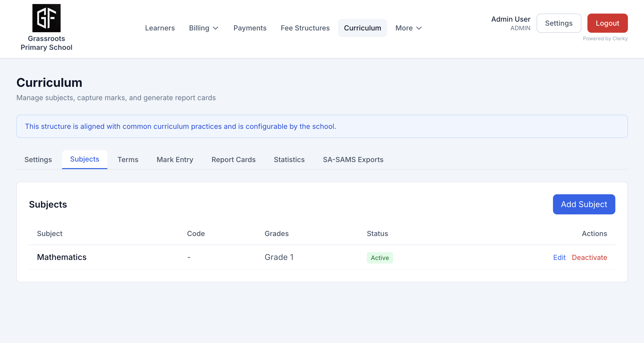View the Statistics tab

pyautogui.click(x=289, y=160)
